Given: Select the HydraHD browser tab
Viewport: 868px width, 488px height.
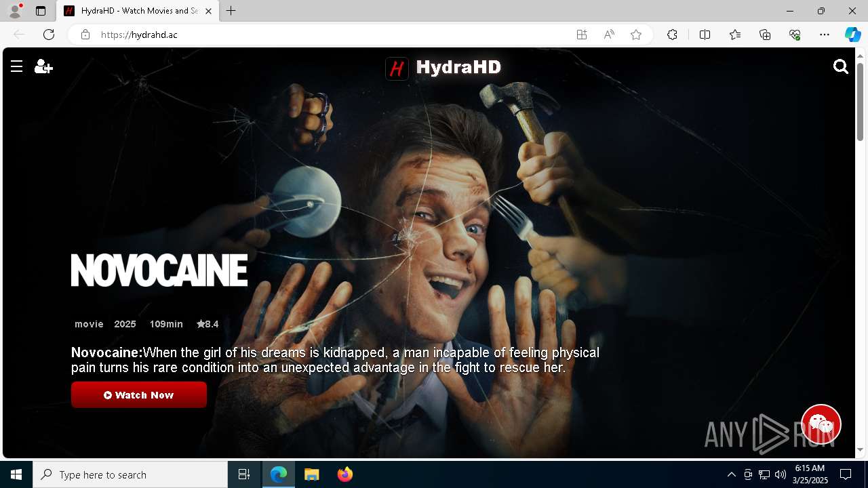Looking at the screenshot, I should 138,11.
